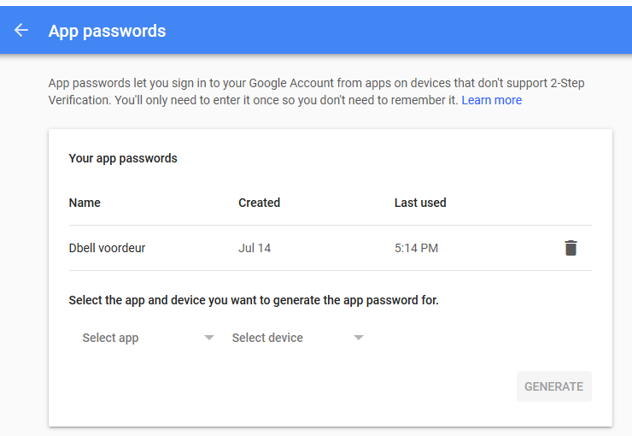
Task: Click the 'Select the app and device' instruction
Action: point(254,300)
